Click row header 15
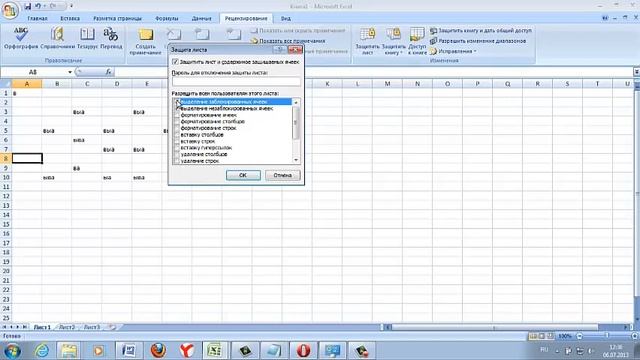 [x=6, y=224]
